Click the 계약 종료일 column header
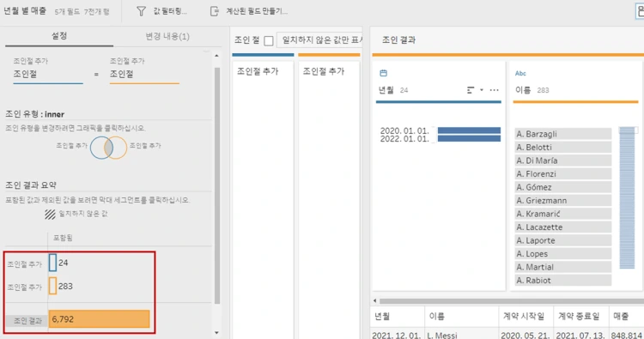 pyautogui.click(x=580, y=317)
